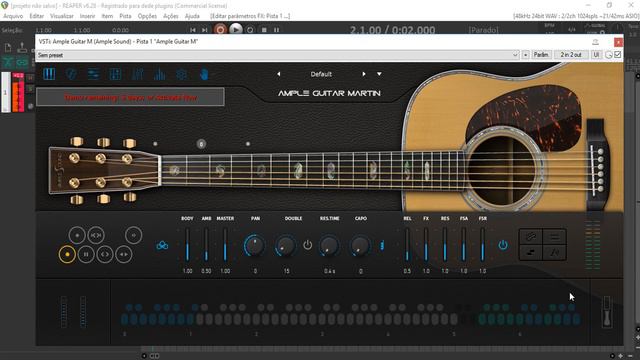Click the Default preset name
The image size is (640, 360).
point(321,74)
